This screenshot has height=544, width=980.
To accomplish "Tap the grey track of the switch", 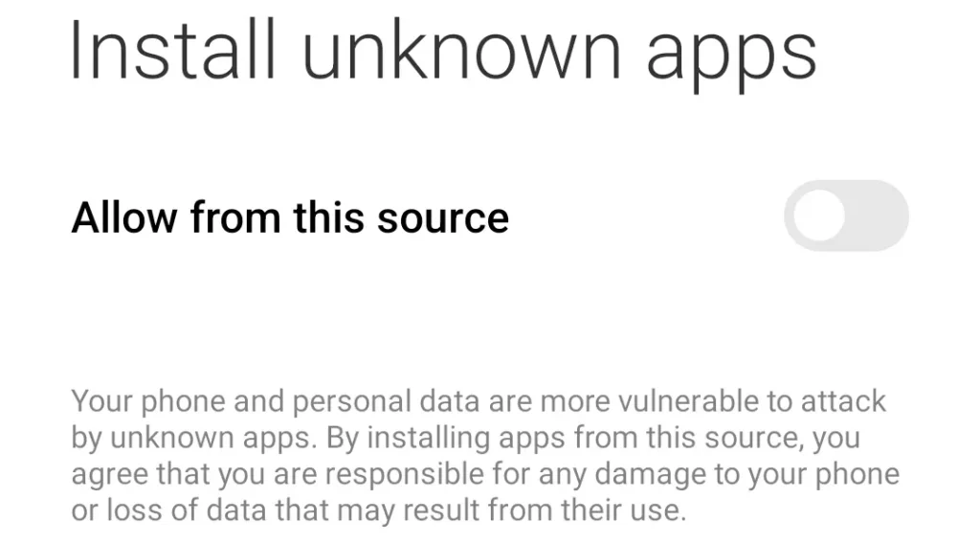I will (876, 216).
